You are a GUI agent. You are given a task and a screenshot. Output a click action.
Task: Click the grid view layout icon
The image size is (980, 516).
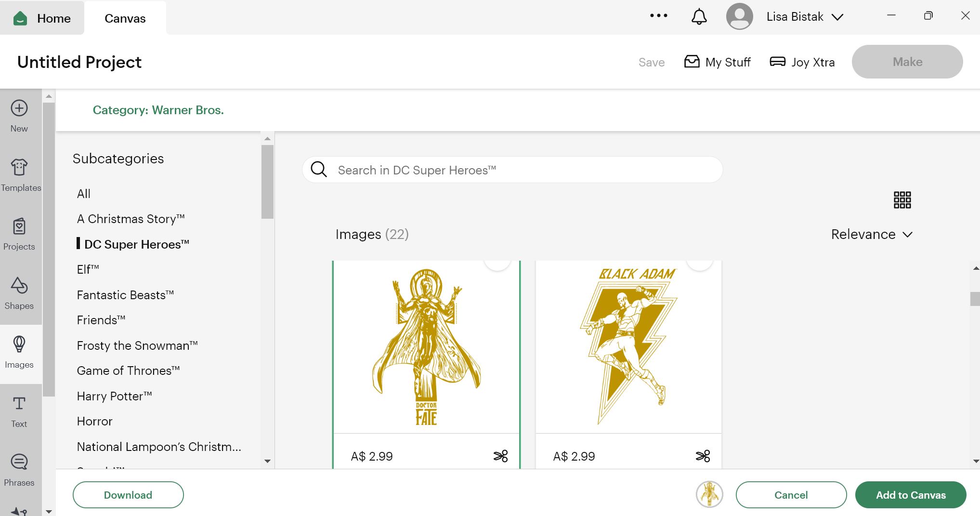click(902, 199)
